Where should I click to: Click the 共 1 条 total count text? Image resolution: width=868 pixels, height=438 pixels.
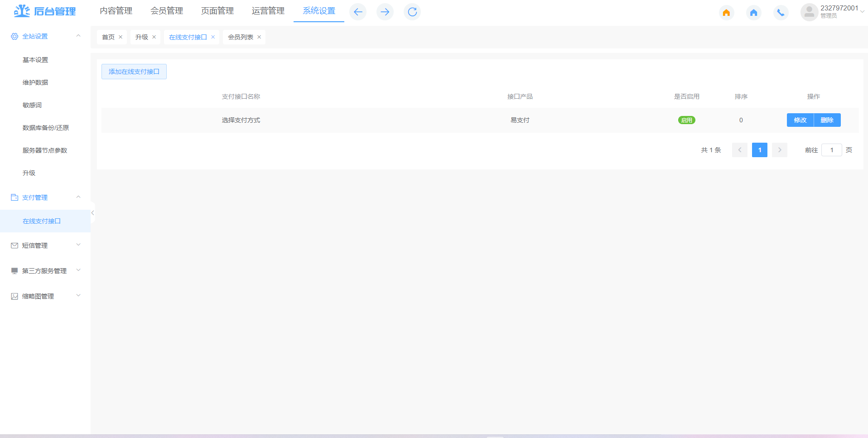[711, 150]
